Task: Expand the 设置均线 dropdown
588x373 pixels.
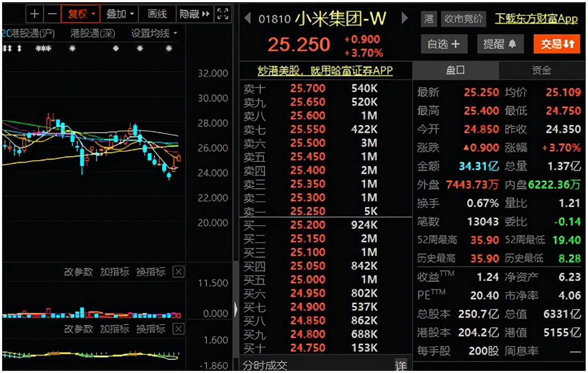Action: [x=154, y=34]
